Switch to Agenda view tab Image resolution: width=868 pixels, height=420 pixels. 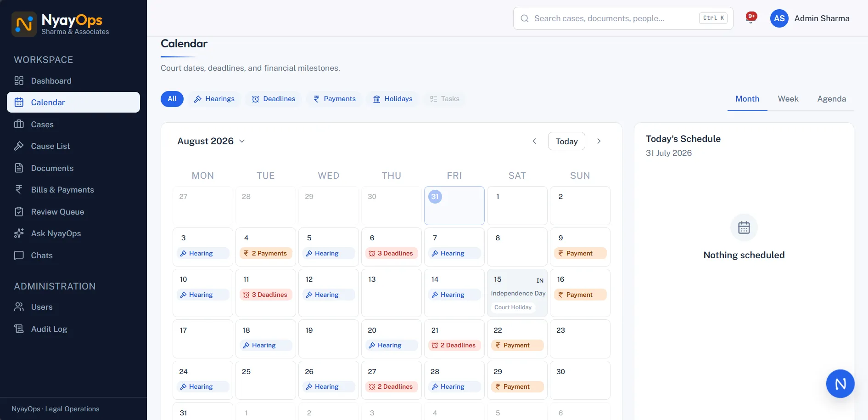click(x=831, y=99)
